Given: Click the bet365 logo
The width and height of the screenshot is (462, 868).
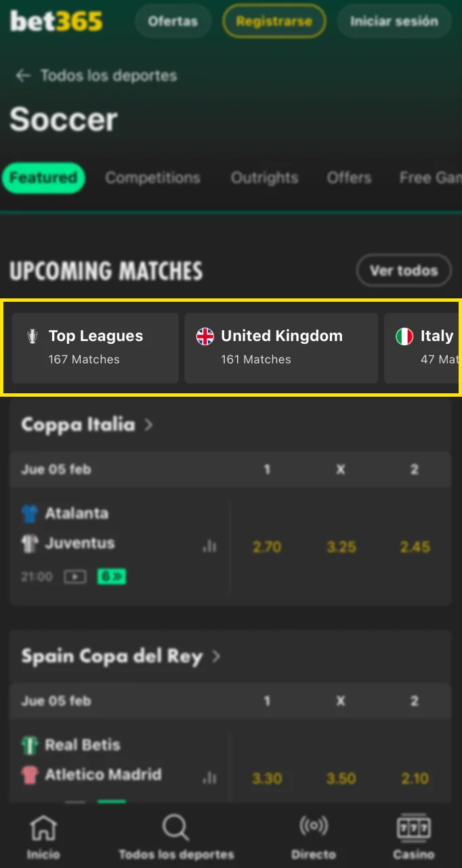Looking at the screenshot, I should pyautogui.click(x=54, y=20).
